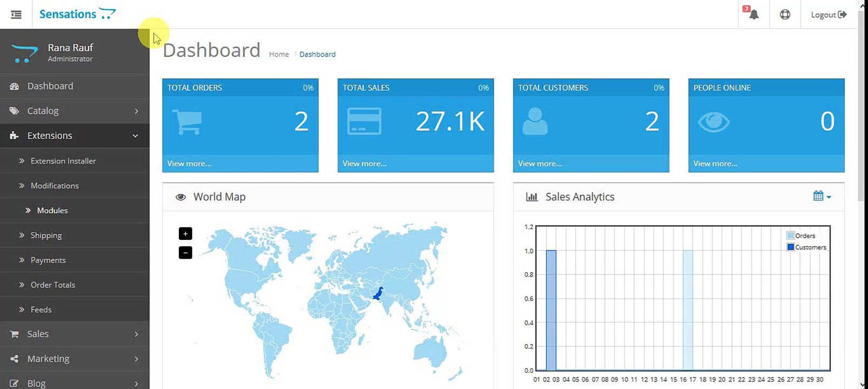This screenshot has width=868, height=389.
Task: Collapse Extensions using its down chevron
Action: (136, 136)
